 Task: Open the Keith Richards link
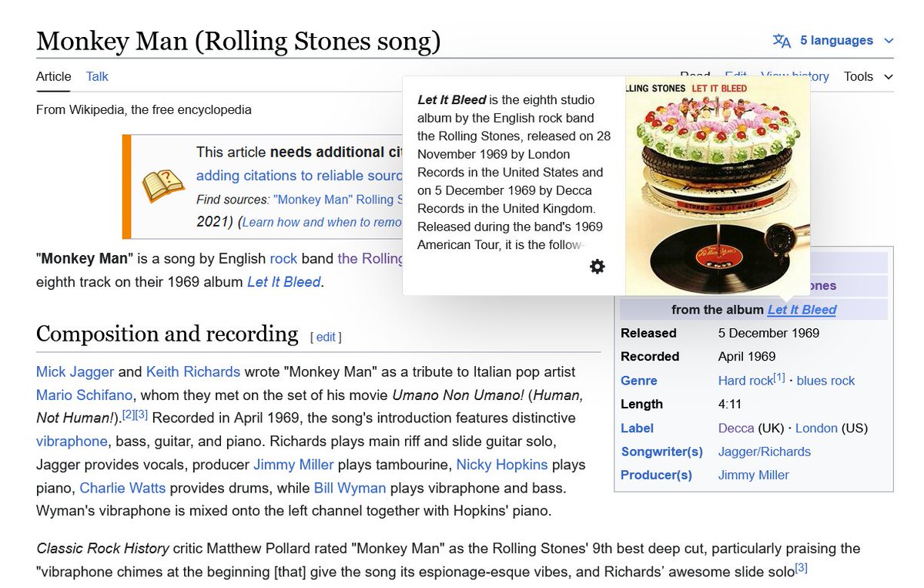coord(193,372)
